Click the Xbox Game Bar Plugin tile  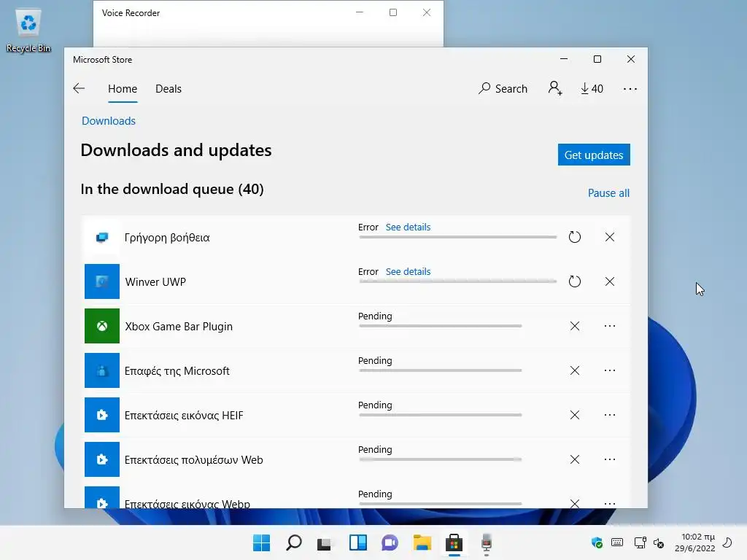[x=102, y=326]
